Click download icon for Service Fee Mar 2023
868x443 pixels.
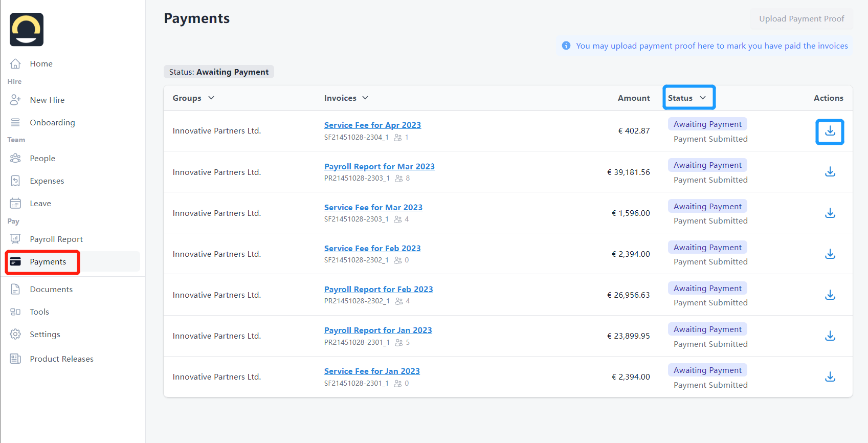tap(830, 213)
